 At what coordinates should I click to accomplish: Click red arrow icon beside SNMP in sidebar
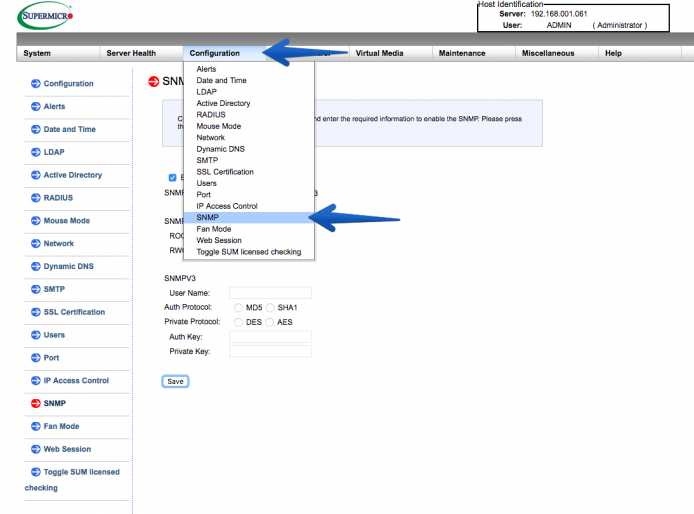pyautogui.click(x=36, y=403)
